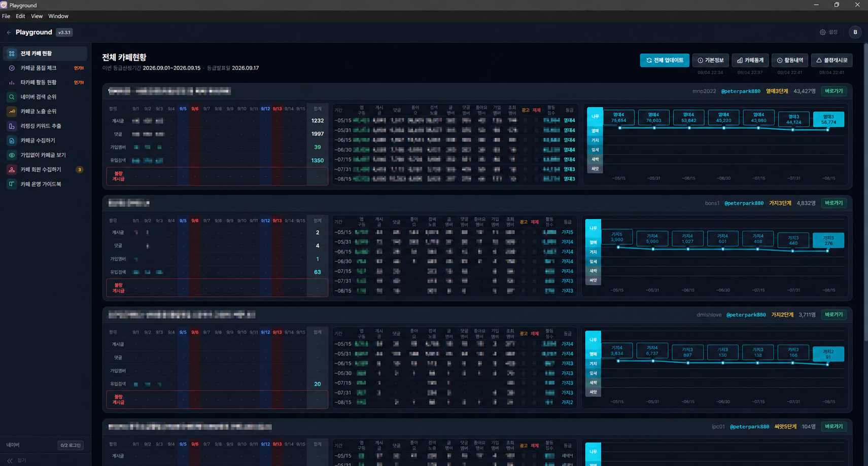Click the 카페글 노출 순위 trend icon

[x=12, y=112]
